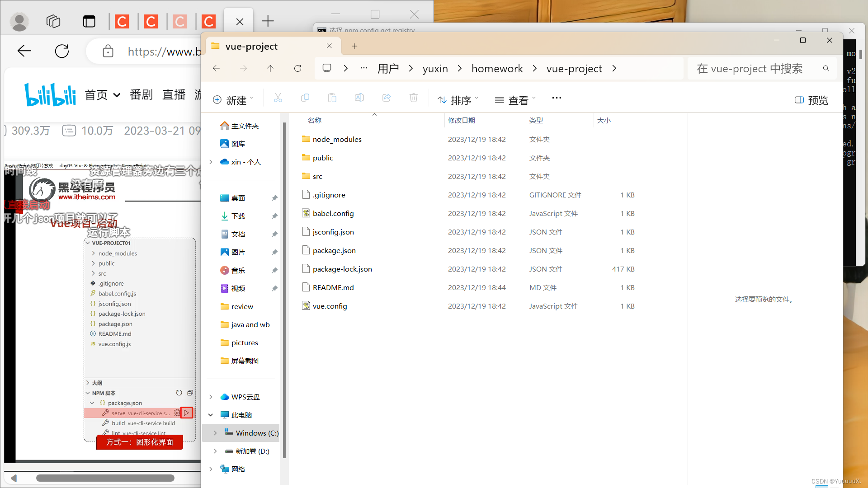Click the Copy icon in Explorer toolbar
The width and height of the screenshot is (868, 488).
tap(305, 98)
